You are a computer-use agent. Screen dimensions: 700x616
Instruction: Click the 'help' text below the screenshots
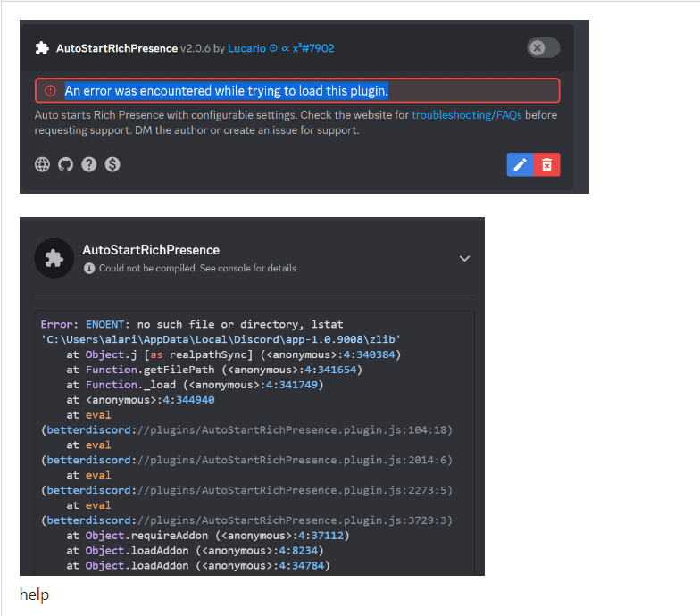[34, 595]
